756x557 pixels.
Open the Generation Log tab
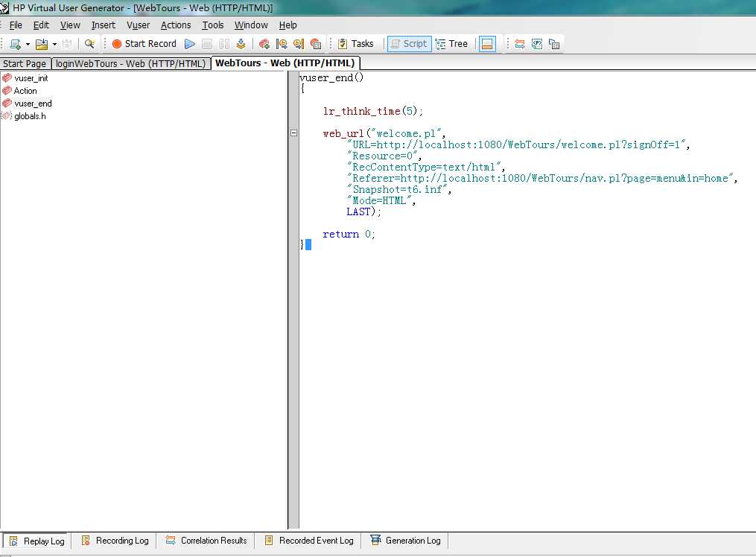coord(405,541)
